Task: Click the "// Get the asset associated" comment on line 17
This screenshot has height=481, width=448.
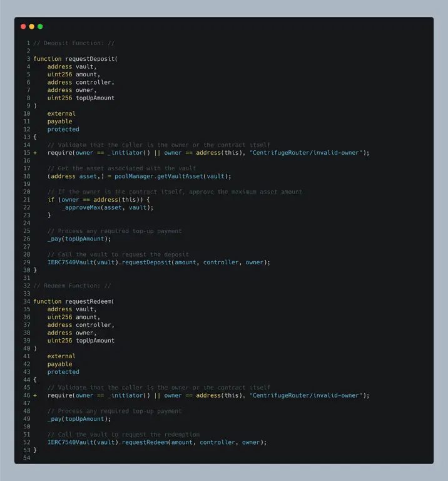Action: pos(121,168)
